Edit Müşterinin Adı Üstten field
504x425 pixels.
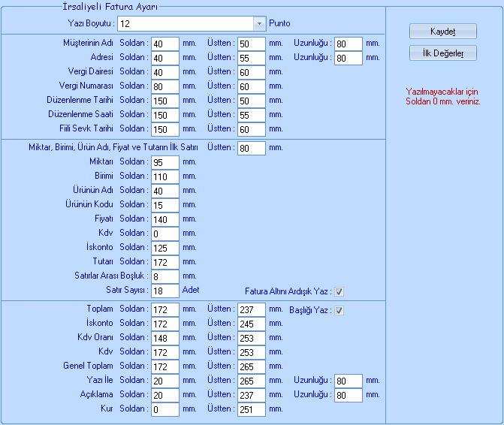click(252, 44)
